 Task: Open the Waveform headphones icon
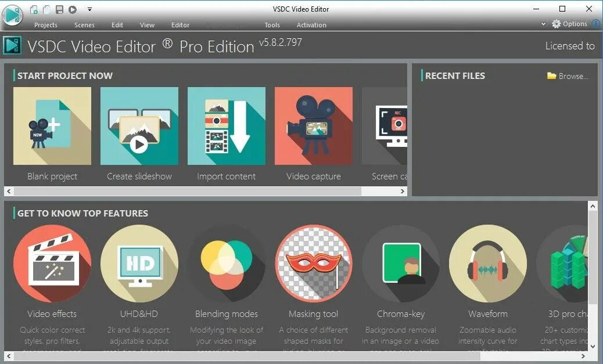point(487,264)
